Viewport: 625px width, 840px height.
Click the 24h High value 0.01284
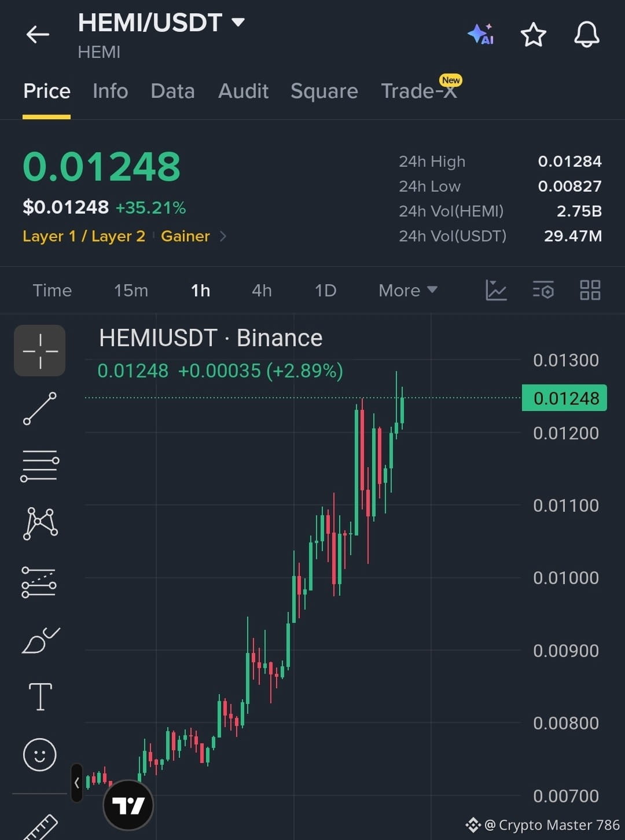pyautogui.click(x=569, y=162)
